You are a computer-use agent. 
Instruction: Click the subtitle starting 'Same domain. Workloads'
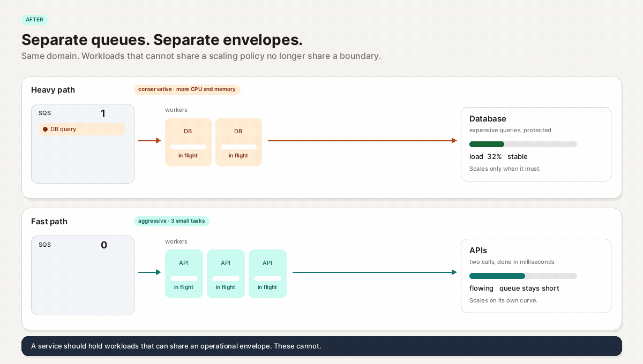click(201, 56)
